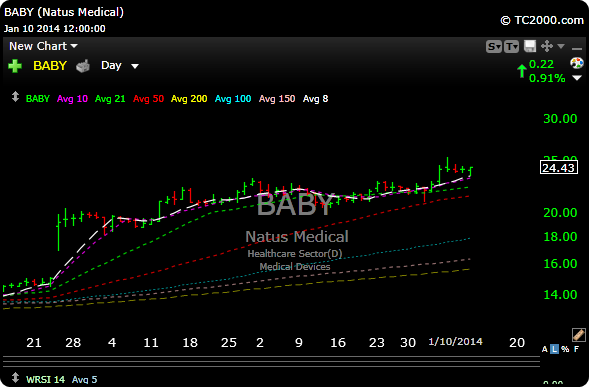Open the T dropdown button in header

click(511, 47)
